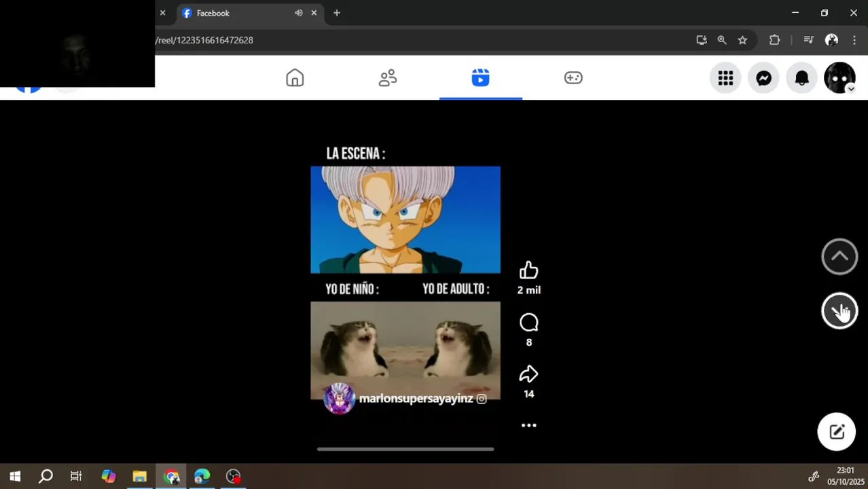Go to the previous reel arrow
The image size is (868, 489).
[x=839, y=257]
